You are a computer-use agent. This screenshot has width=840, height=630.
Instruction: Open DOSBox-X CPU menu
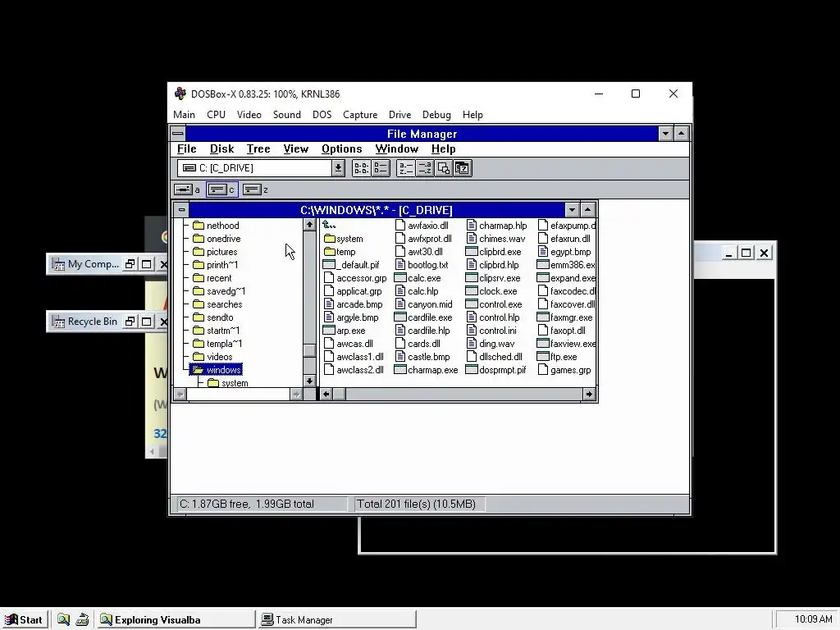point(217,115)
